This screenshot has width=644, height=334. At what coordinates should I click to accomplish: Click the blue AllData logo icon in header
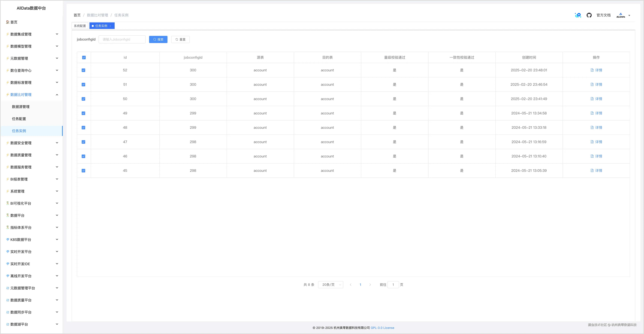pos(578,15)
